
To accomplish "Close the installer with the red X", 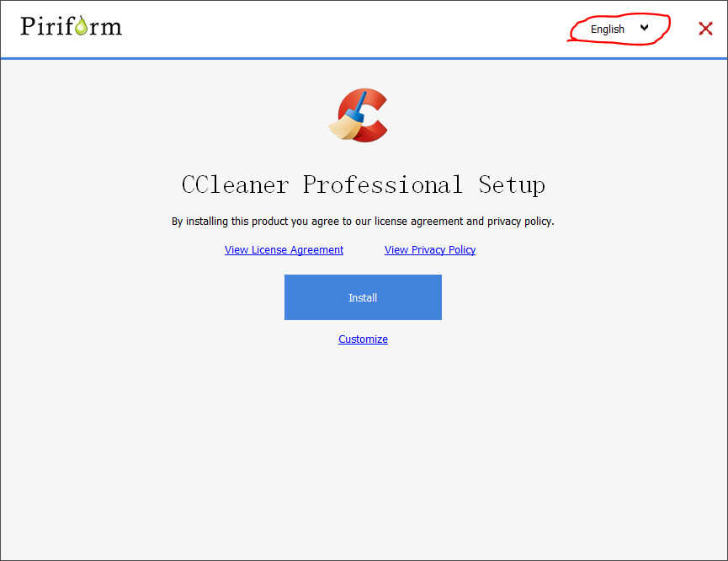I will click(705, 29).
